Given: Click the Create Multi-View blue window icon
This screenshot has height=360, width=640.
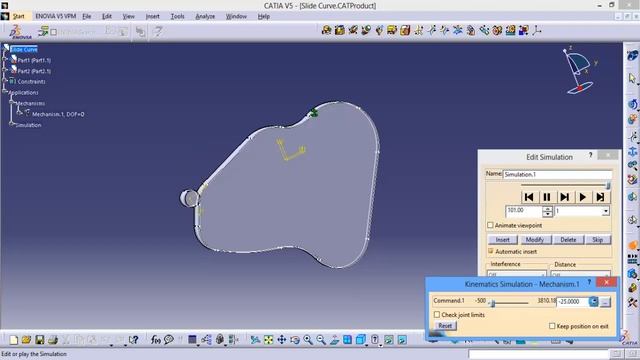Looking at the screenshot, I should coord(347,340).
